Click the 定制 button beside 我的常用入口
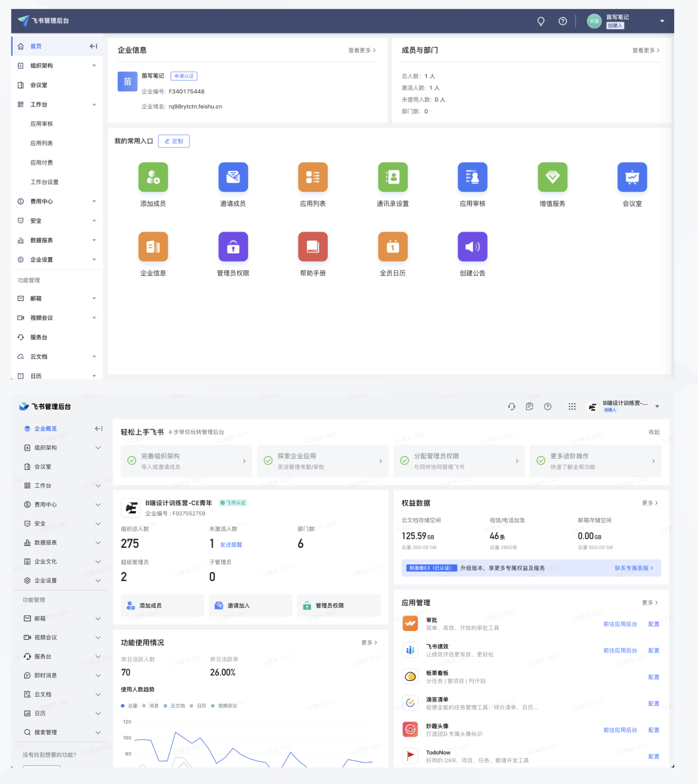The image size is (698, 784). click(174, 141)
